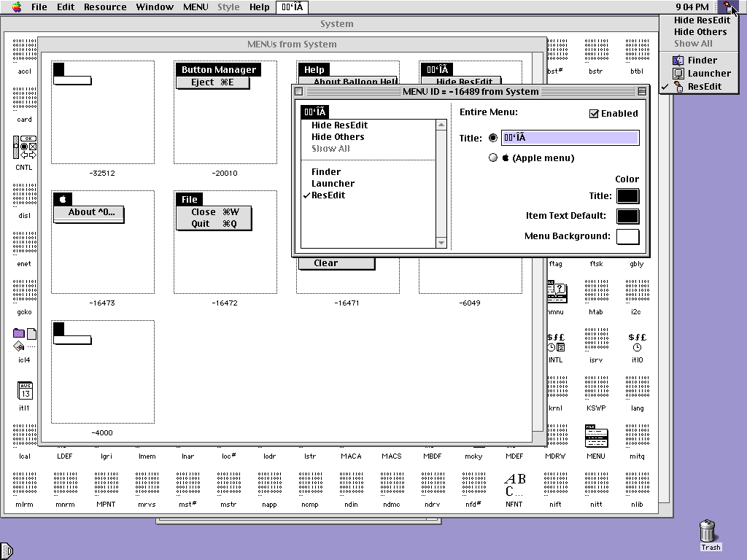Open the Window menu
747x560 pixels.
(x=155, y=7)
